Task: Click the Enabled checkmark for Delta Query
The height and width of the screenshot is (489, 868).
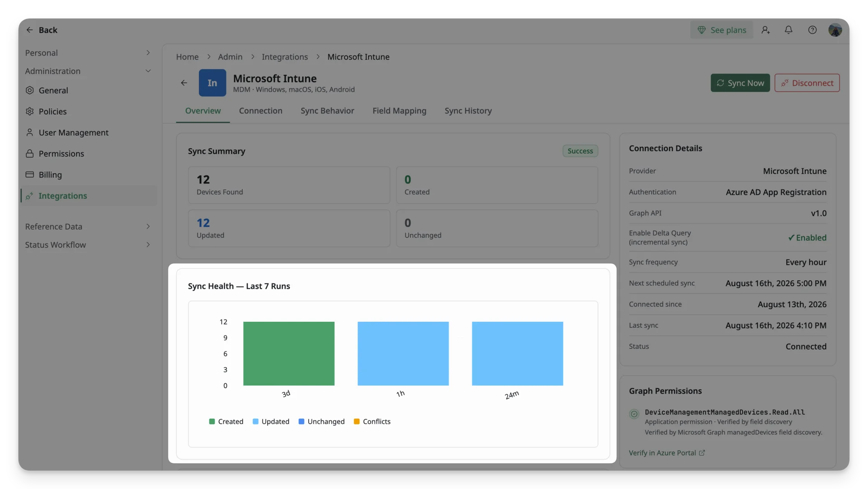Action: pyautogui.click(x=791, y=238)
